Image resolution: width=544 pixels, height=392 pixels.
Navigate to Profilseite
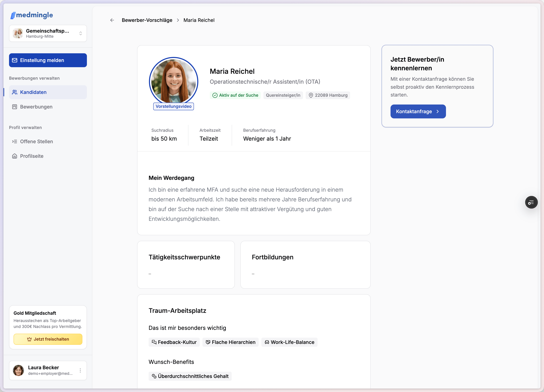pos(32,156)
